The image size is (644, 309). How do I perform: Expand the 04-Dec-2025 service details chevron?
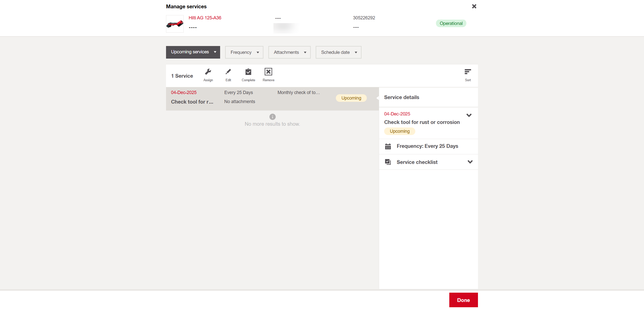pos(469,115)
